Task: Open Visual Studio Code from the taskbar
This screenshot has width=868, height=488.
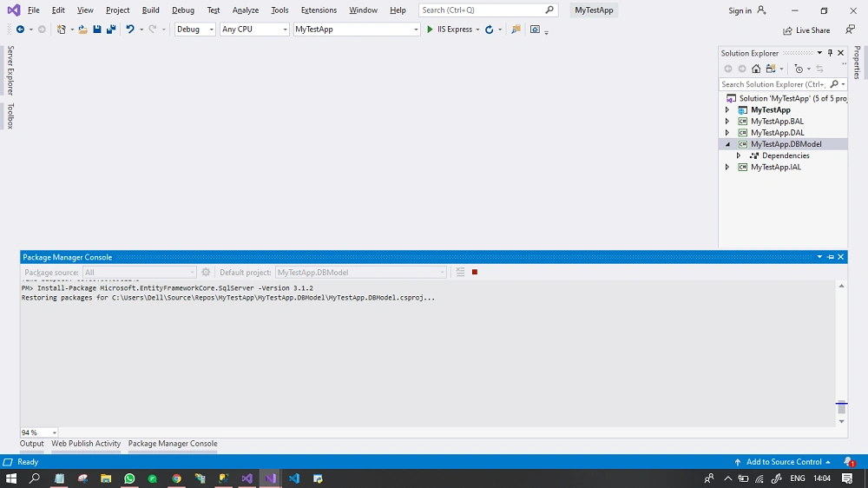Action: tap(294, 478)
